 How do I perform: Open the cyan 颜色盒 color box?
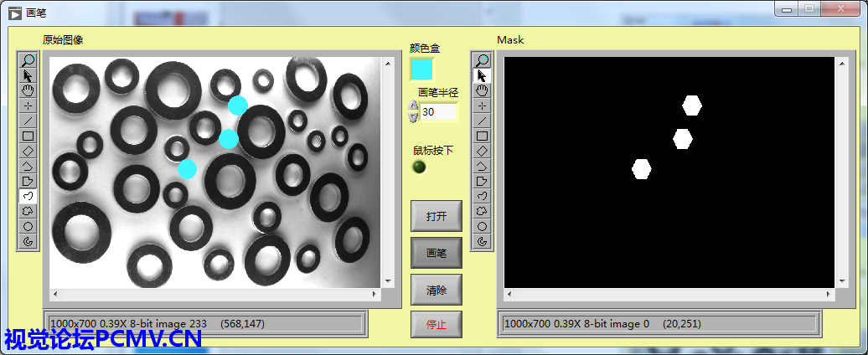click(421, 69)
